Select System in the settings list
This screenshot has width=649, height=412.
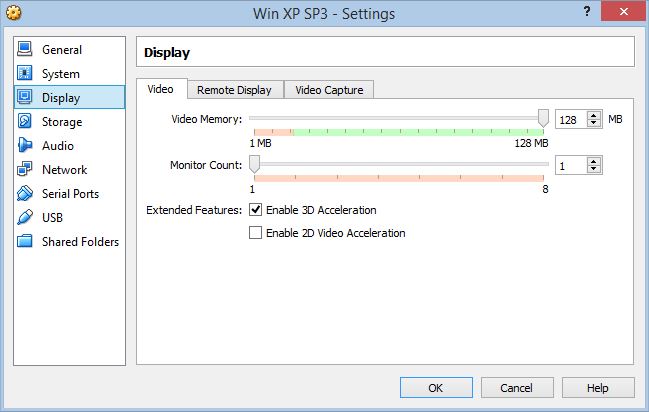(x=61, y=74)
